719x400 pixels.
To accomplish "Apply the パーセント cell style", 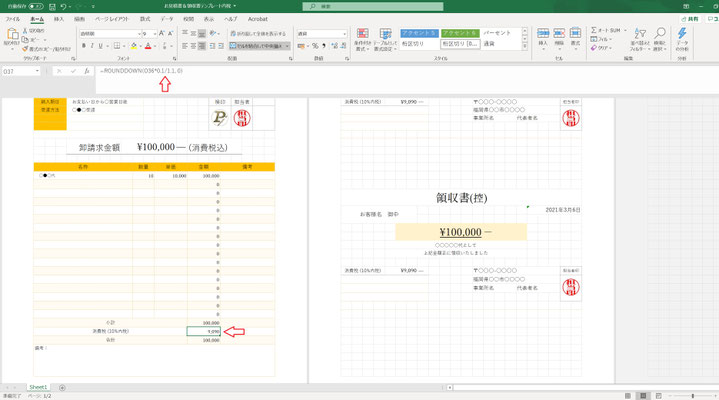I will (500, 33).
